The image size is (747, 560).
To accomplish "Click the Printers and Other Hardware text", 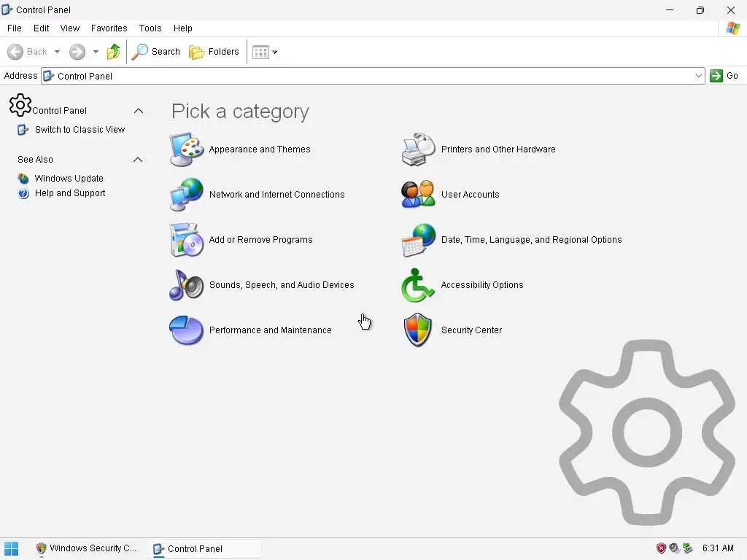I will [498, 149].
